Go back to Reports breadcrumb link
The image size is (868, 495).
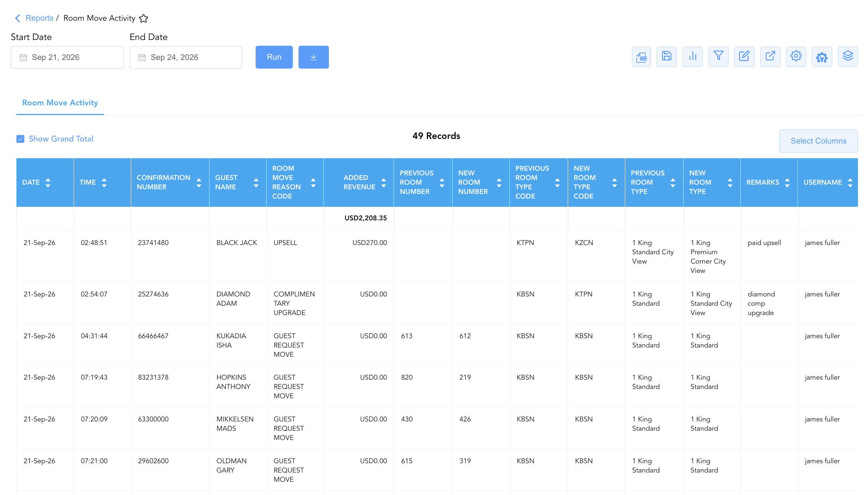point(39,18)
